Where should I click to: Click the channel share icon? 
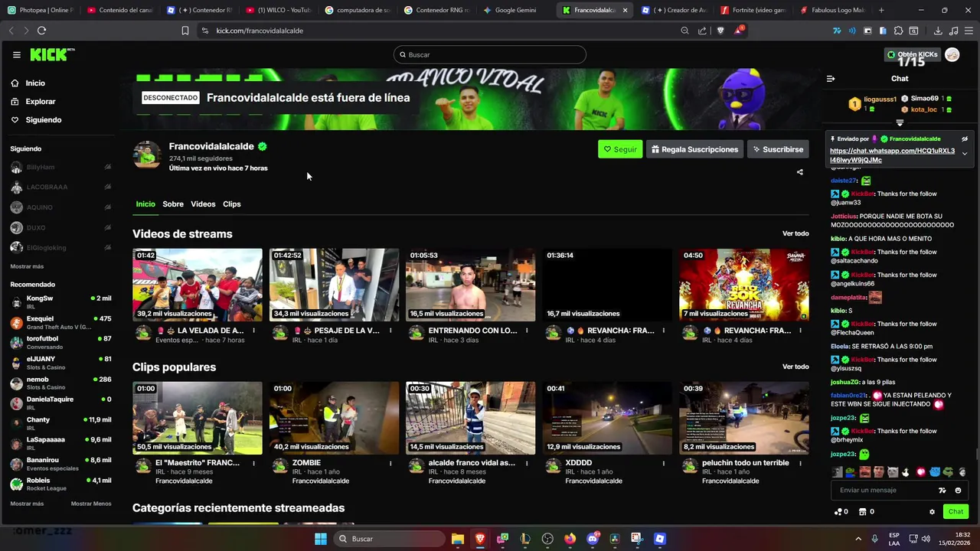coord(800,172)
